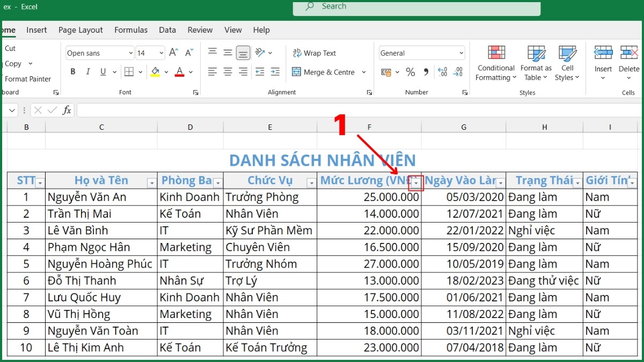The image size is (644, 362).
Task: Click the Percent Style icon
Action: [411, 71]
